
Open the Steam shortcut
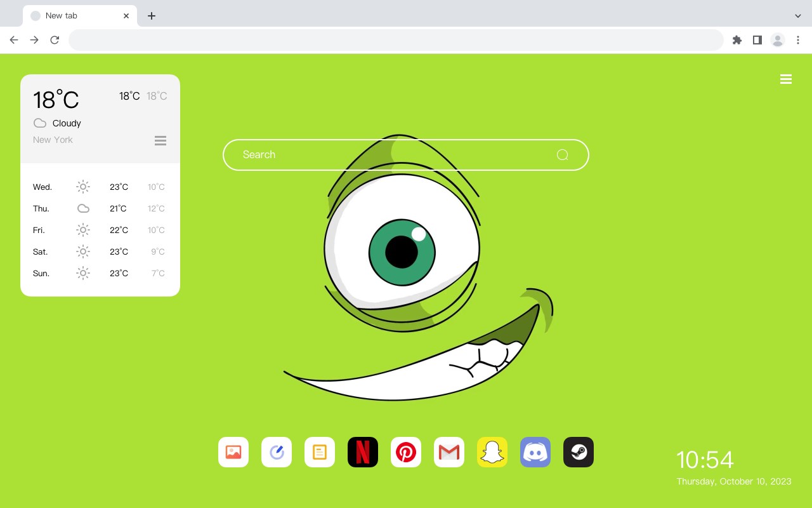(x=579, y=452)
